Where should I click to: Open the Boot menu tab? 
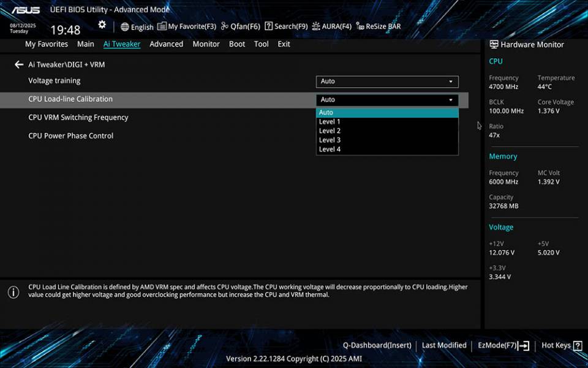(x=236, y=44)
